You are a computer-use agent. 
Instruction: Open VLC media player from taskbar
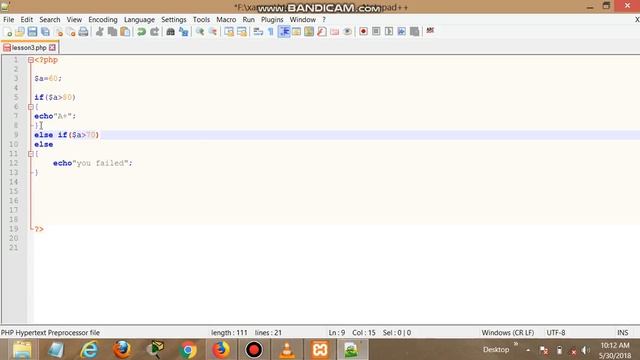pyautogui.click(x=287, y=350)
